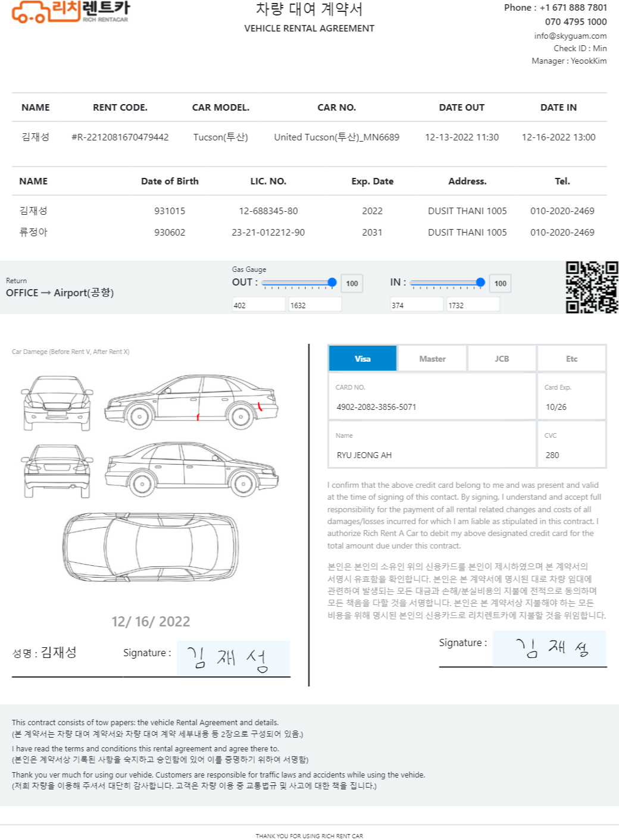This screenshot has height=840, width=619.
Task: Click the second side-view car diagram
Action: (191, 469)
